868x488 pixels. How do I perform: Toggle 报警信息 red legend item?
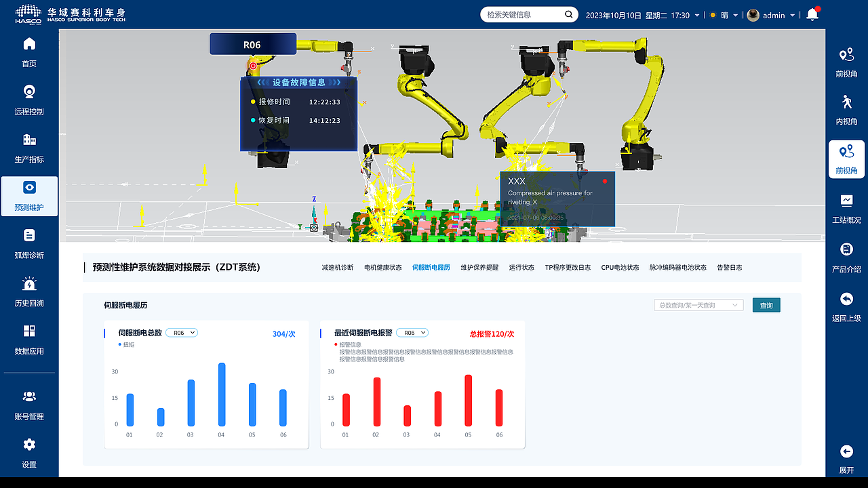349,344
